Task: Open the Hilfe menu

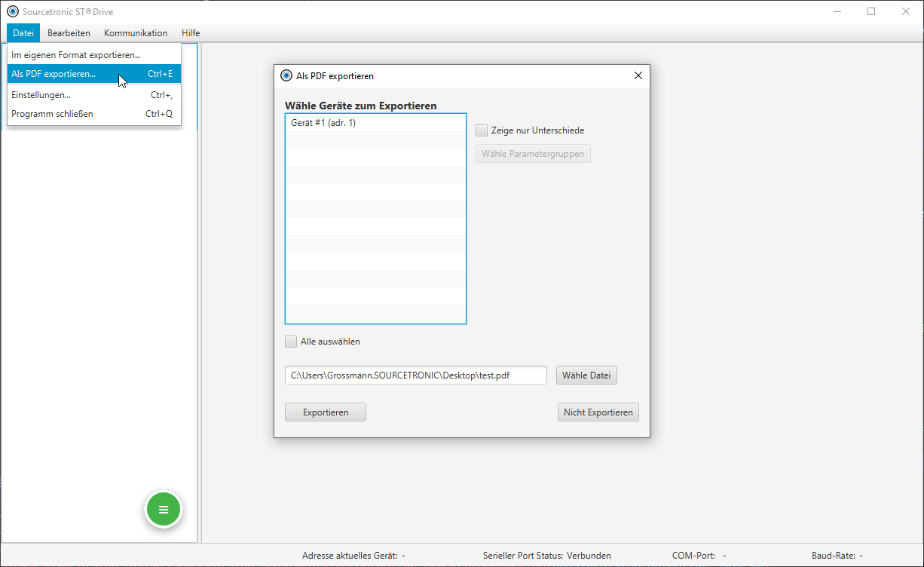Action: [x=191, y=33]
